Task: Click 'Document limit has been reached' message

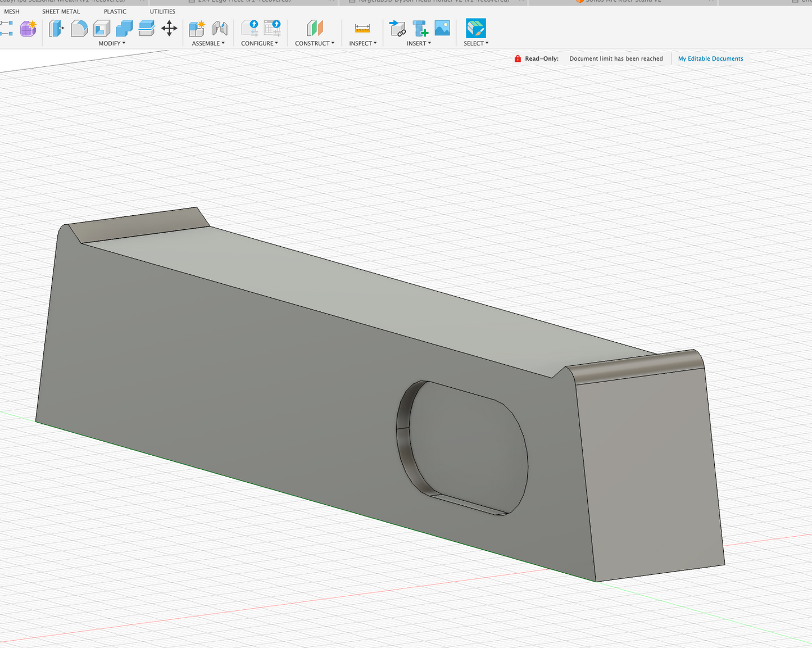Action: click(x=616, y=58)
